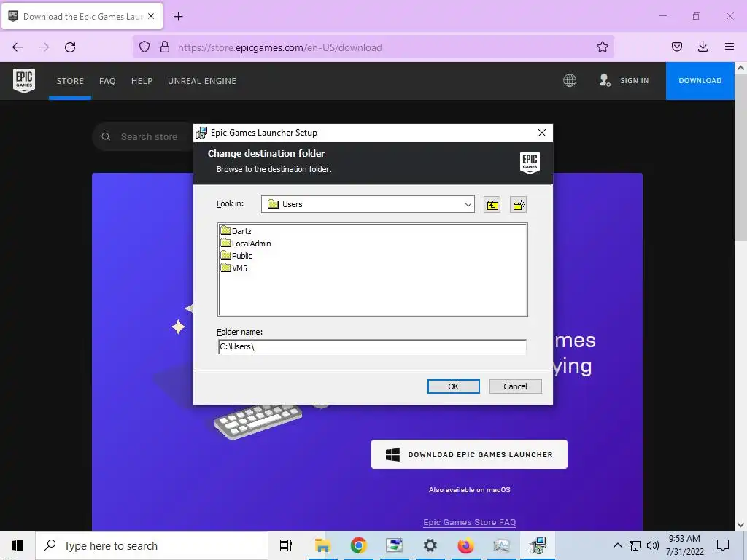Open the volume control in system tray
This screenshot has width=747, height=560.
(653, 545)
